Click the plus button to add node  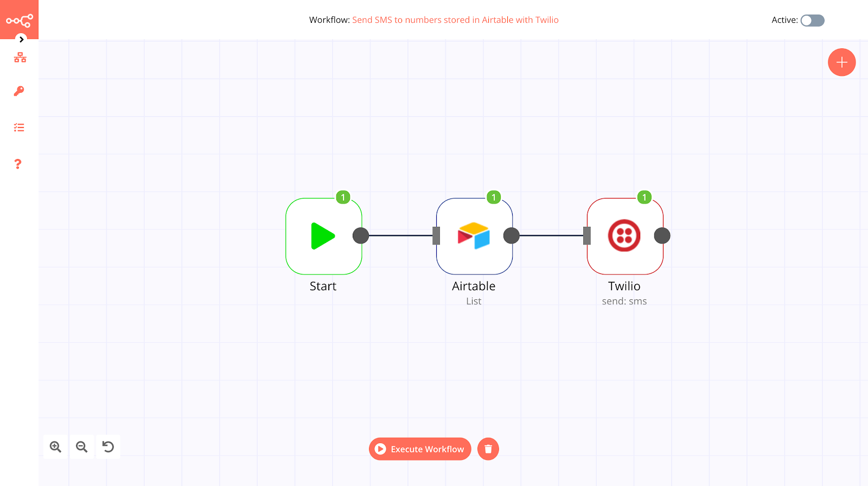click(842, 62)
